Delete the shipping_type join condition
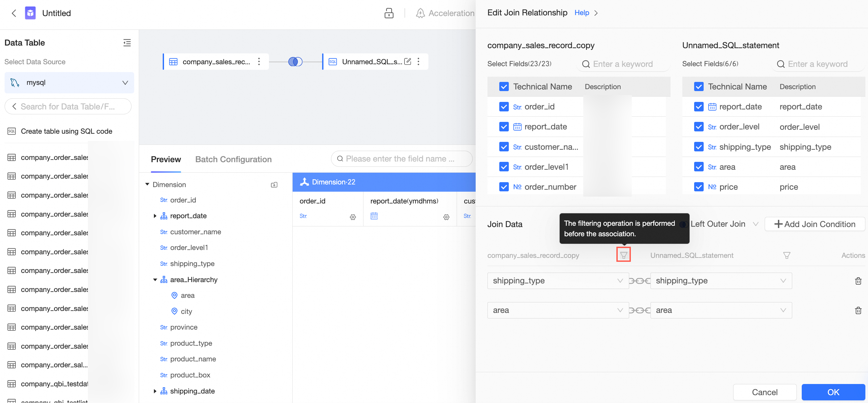Viewport: 868px width, 403px height. [858, 281]
